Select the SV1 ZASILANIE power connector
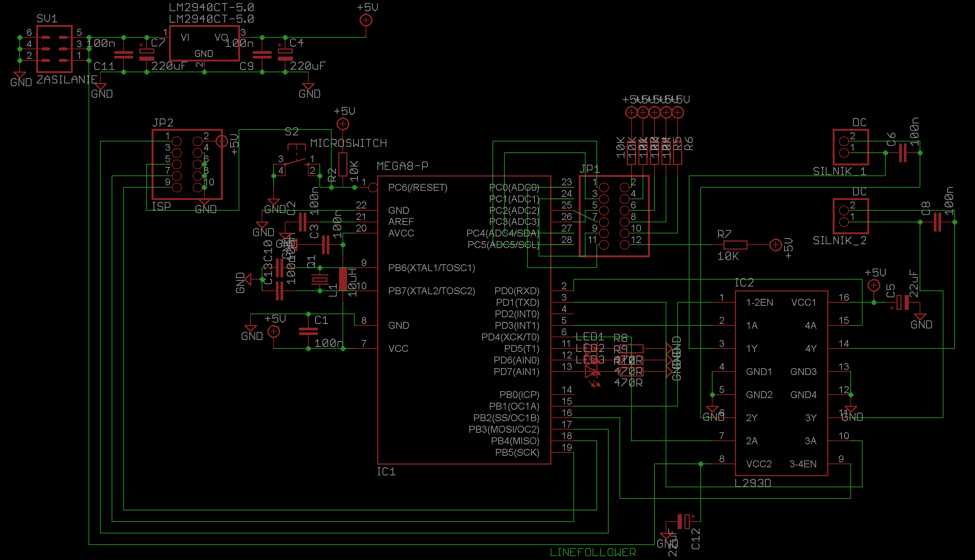 point(54,49)
